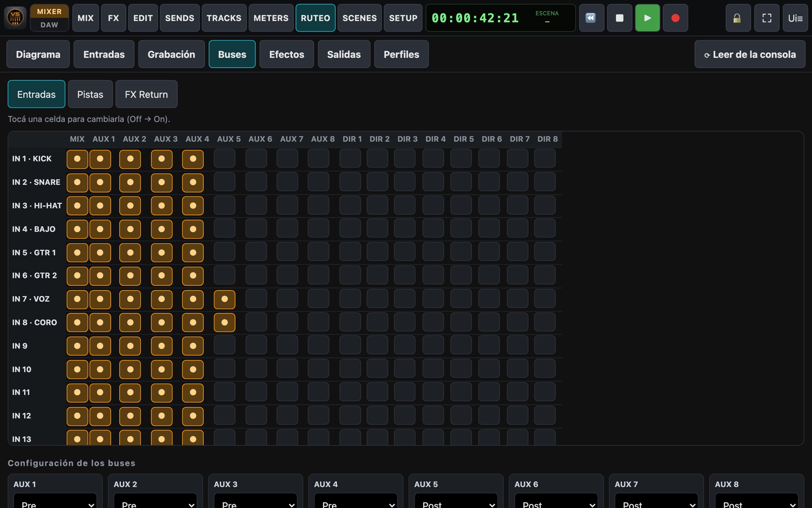Screen dimensions: 812x508
Task: Disable IN 12 routing to AUX 2
Action: tap(130, 416)
